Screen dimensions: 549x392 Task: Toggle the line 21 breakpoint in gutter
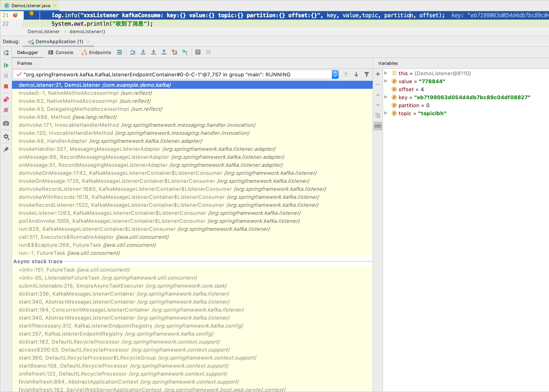coord(15,15)
